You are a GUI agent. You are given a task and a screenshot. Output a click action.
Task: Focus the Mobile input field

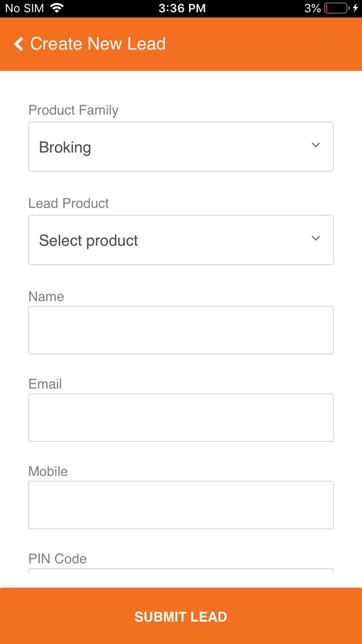[181, 505]
